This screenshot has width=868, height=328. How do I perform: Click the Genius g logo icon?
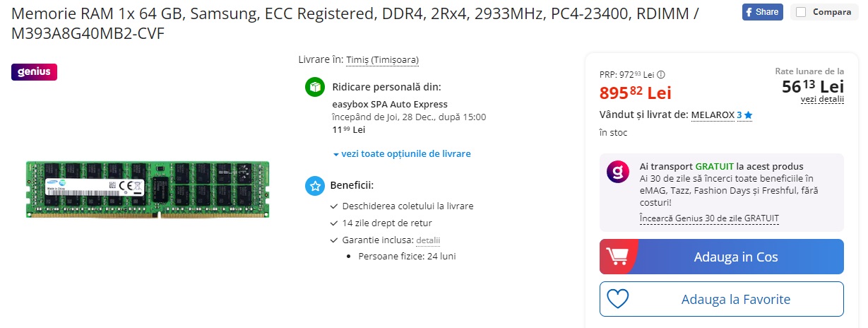pyautogui.click(x=618, y=173)
